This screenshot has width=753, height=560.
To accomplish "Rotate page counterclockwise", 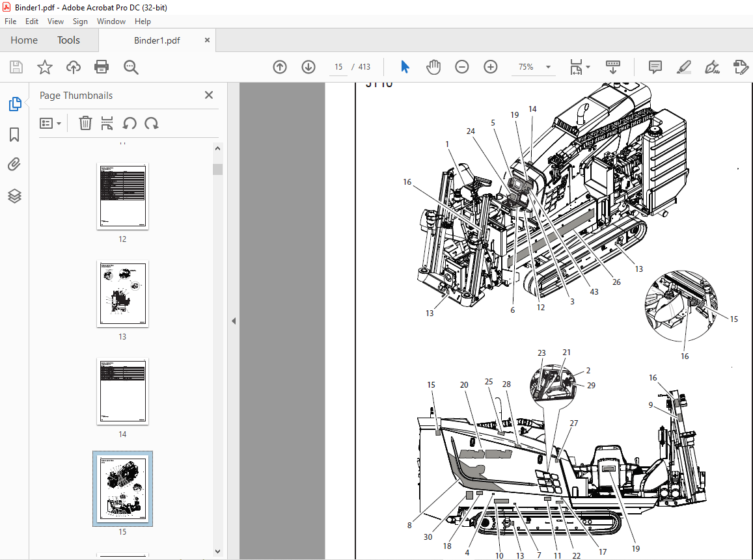I will pyautogui.click(x=129, y=124).
